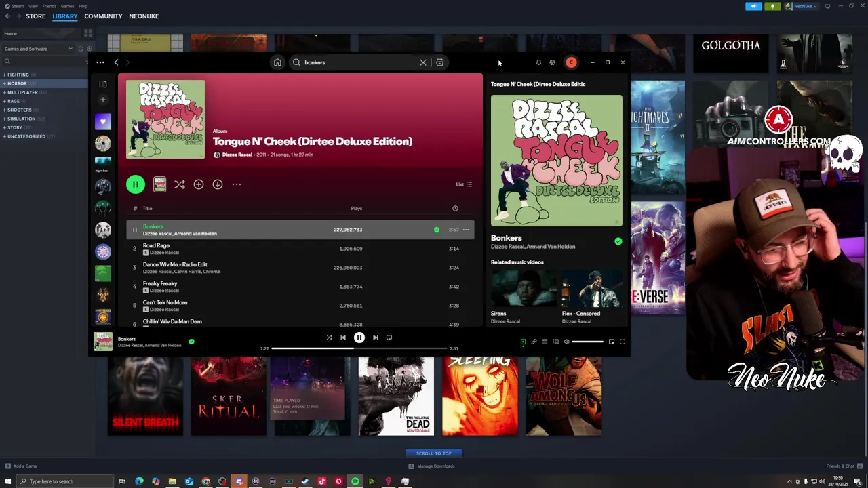
Task: Open Spotify Home via the house icon
Action: click(277, 62)
